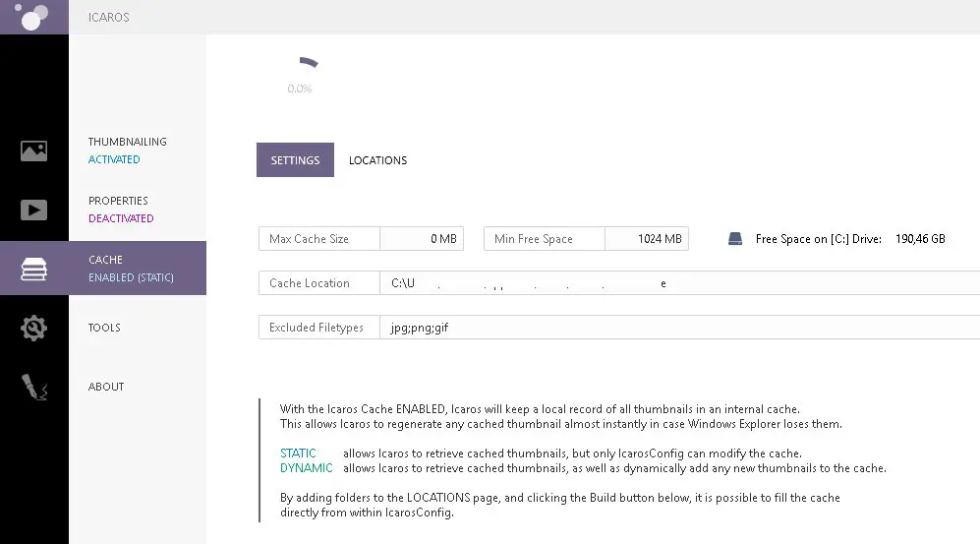Open the About pen icon
The image size is (980, 544).
click(34, 387)
